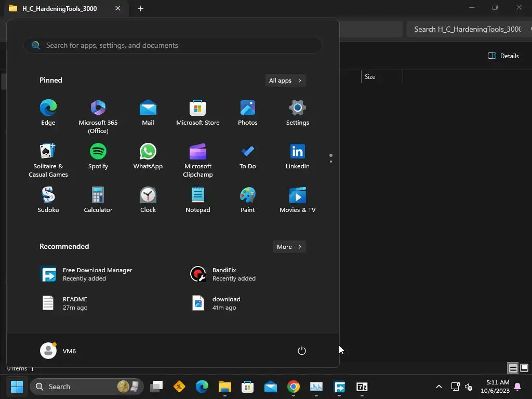
Task: Launch Spotify from Start menu
Action: click(x=98, y=156)
